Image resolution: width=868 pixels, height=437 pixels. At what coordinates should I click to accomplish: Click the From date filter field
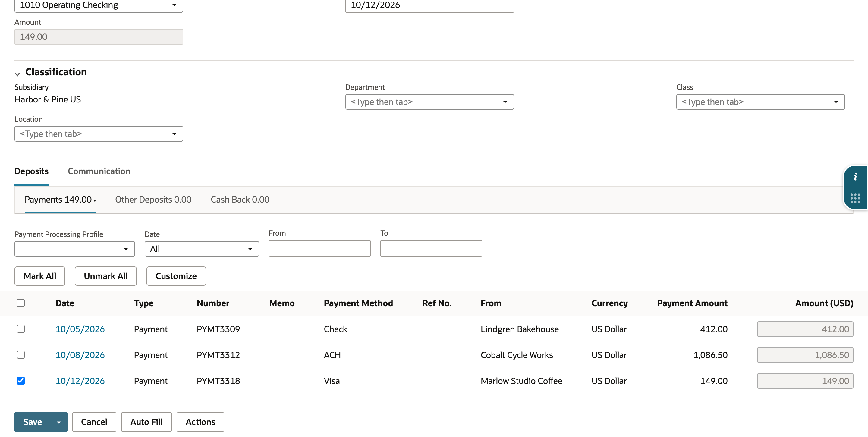tap(320, 248)
